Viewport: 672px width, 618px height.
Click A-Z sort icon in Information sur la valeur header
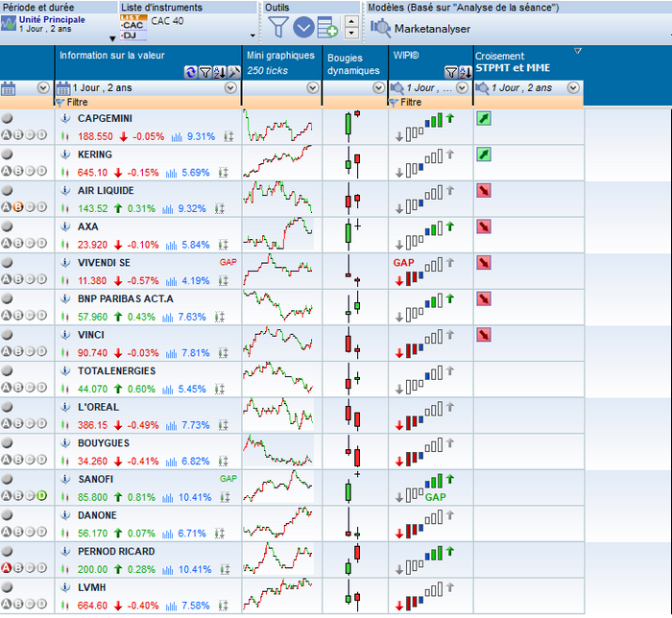[x=220, y=72]
